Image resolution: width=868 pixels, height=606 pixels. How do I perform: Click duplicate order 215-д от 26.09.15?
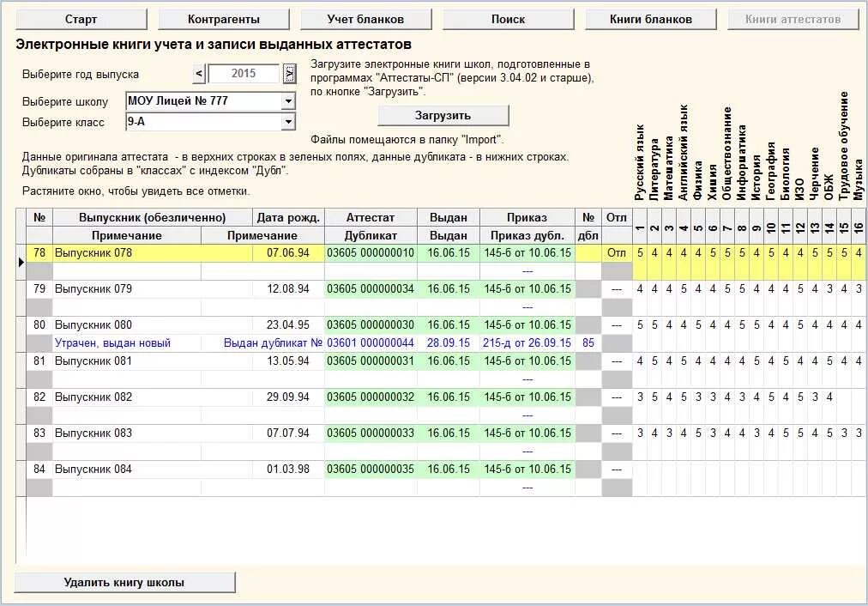click(x=527, y=343)
